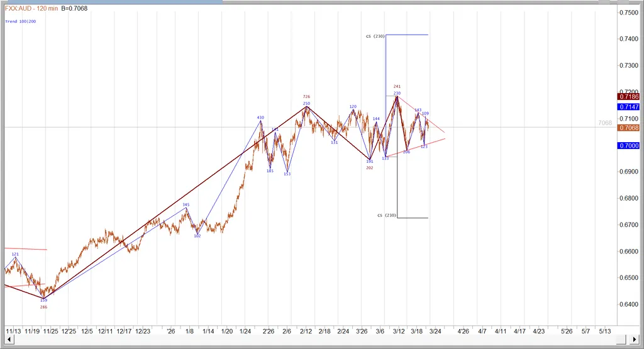Click the 430 swing high label

(260, 118)
